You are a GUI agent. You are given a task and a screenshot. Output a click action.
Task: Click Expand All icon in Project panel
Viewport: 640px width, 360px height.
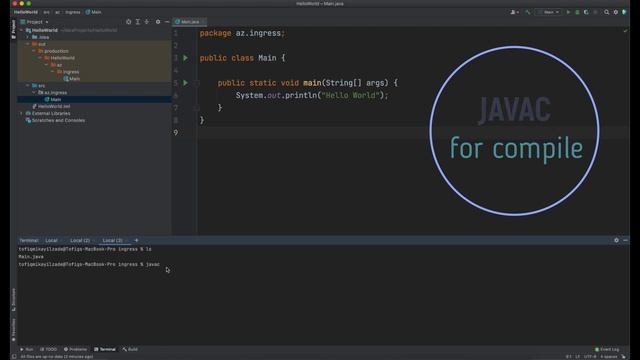(138, 22)
